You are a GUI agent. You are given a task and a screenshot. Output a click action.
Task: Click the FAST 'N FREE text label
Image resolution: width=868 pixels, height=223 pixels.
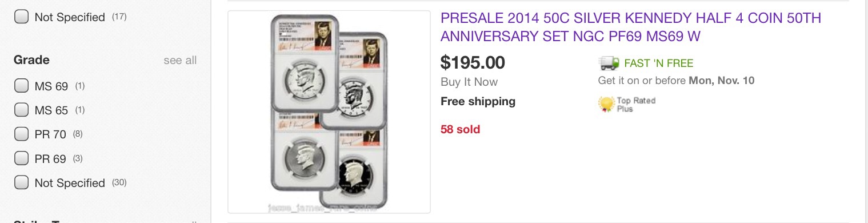coord(659,63)
